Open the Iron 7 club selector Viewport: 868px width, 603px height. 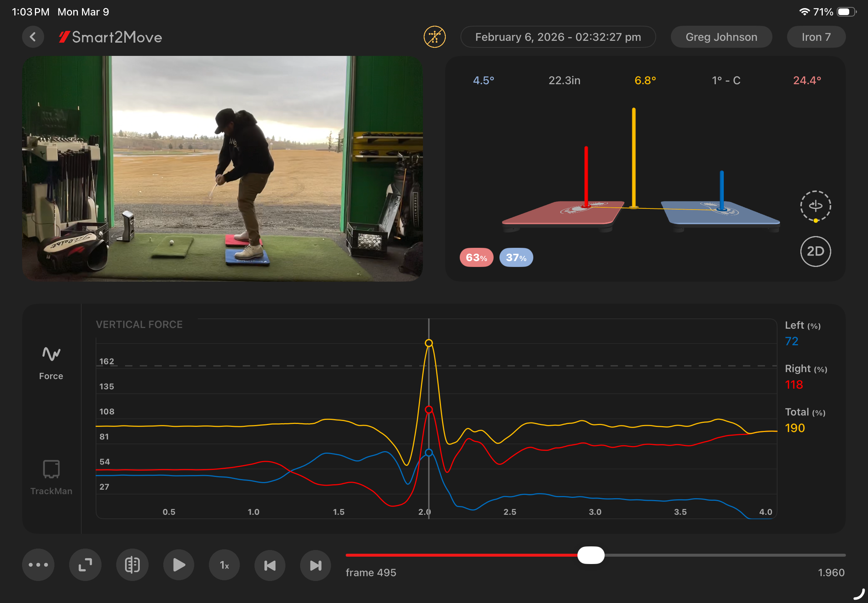(x=816, y=37)
